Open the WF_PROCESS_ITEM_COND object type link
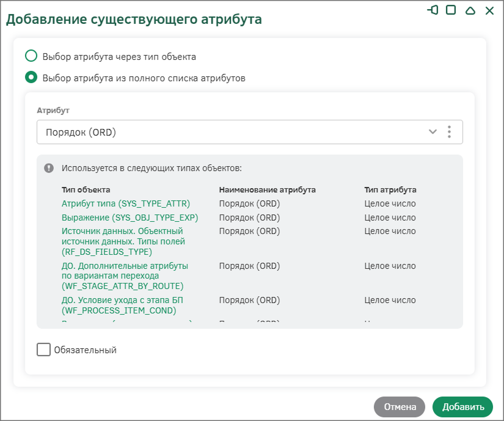The image size is (504, 421). (123, 306)
